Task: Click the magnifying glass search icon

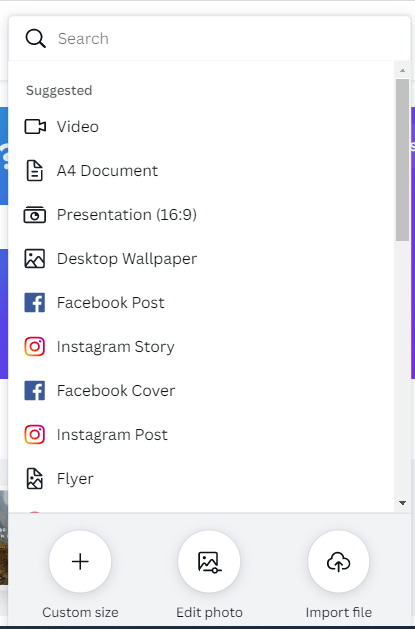Action: click(35, 39)
